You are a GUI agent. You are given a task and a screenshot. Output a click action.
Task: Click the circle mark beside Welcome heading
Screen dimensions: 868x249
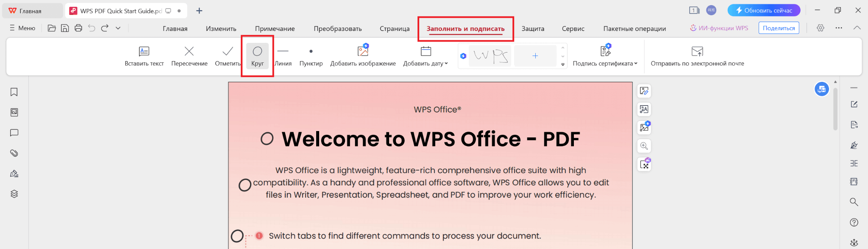point(267,139)
